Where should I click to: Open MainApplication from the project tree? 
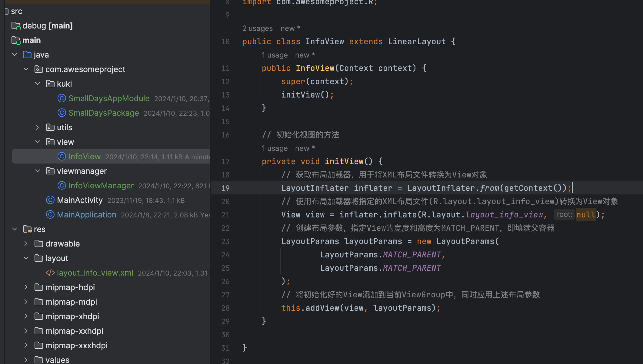pos(87,215)
